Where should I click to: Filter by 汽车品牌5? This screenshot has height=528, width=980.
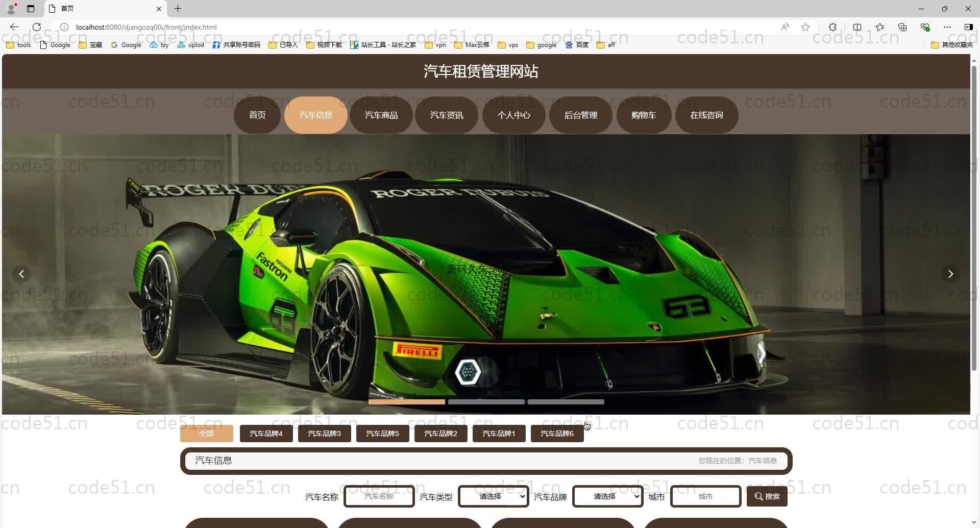tap(383, 434)
